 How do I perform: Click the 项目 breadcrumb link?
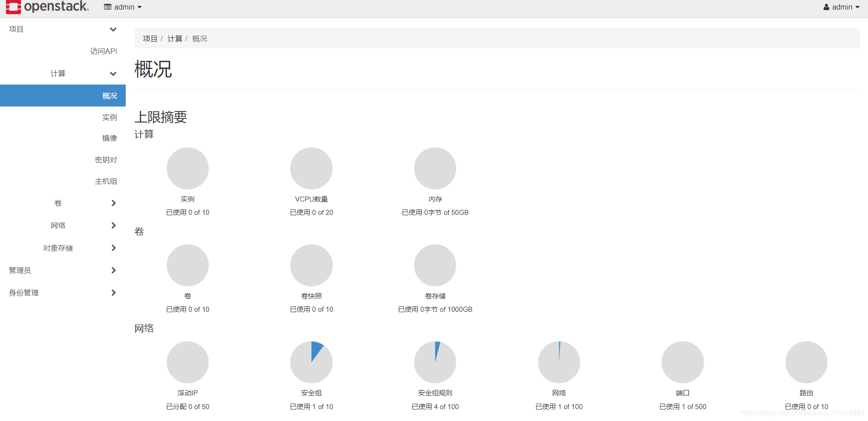pos(150,39)
